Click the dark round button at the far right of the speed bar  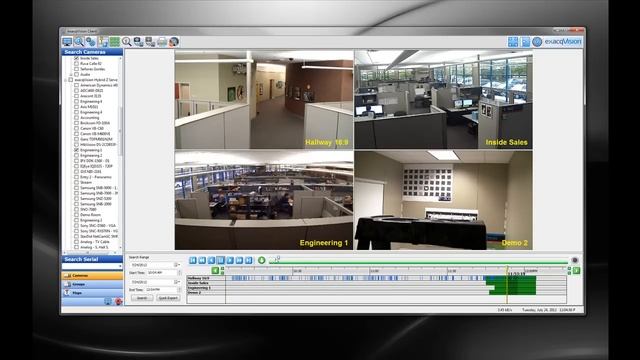(575, 260)
